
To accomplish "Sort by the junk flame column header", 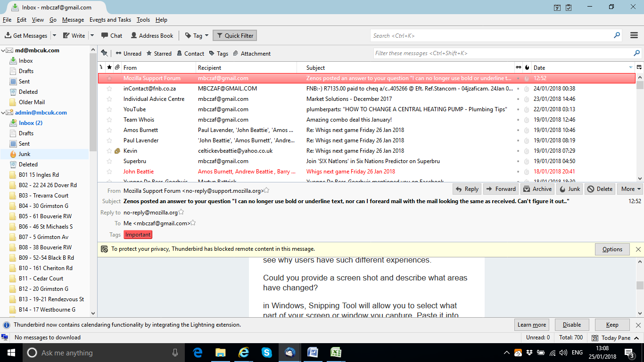I will tap(527, 67).
